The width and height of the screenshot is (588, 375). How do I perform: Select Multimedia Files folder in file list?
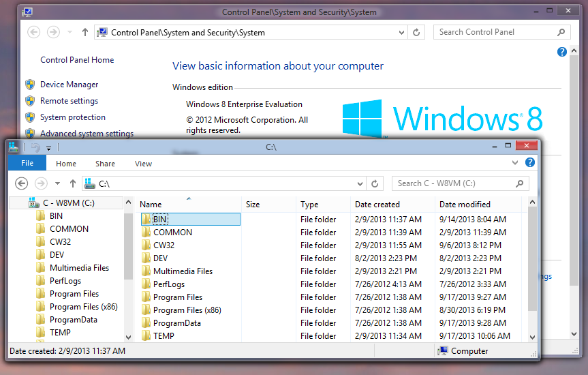183,271
